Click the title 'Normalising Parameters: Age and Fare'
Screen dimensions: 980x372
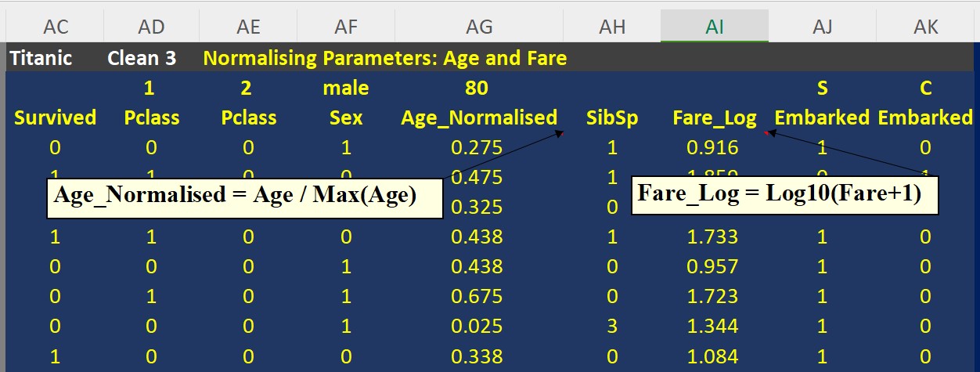(385, 58)
